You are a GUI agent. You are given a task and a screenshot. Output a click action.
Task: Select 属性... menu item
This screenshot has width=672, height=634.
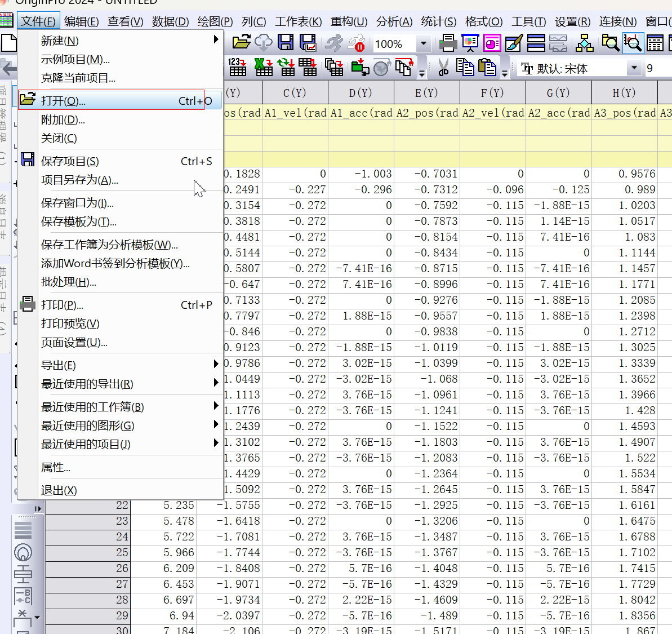121,467
